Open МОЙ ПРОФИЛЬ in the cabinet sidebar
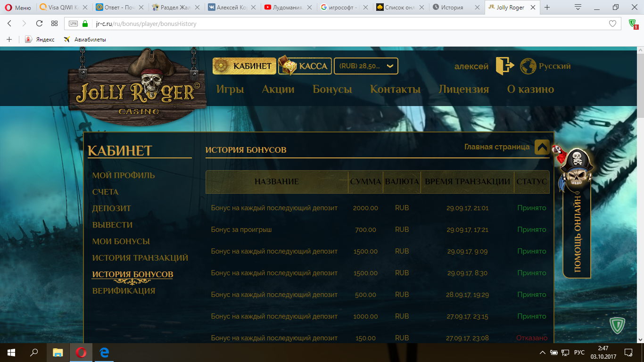The image size is (644, 362). [124, 175]
